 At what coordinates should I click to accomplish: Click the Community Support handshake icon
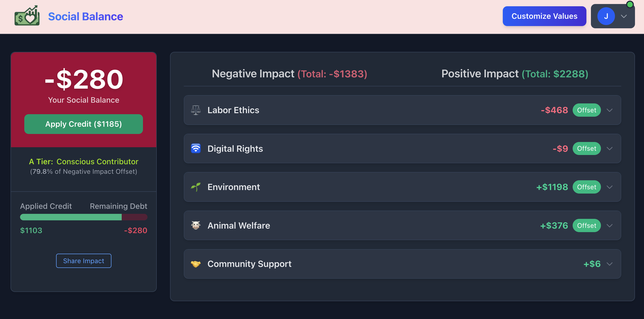[196, 264]
